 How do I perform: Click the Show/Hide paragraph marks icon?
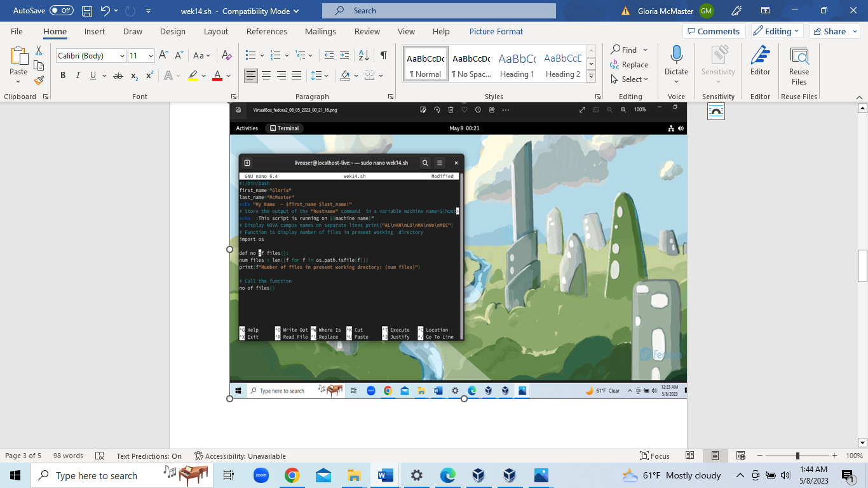383,55
